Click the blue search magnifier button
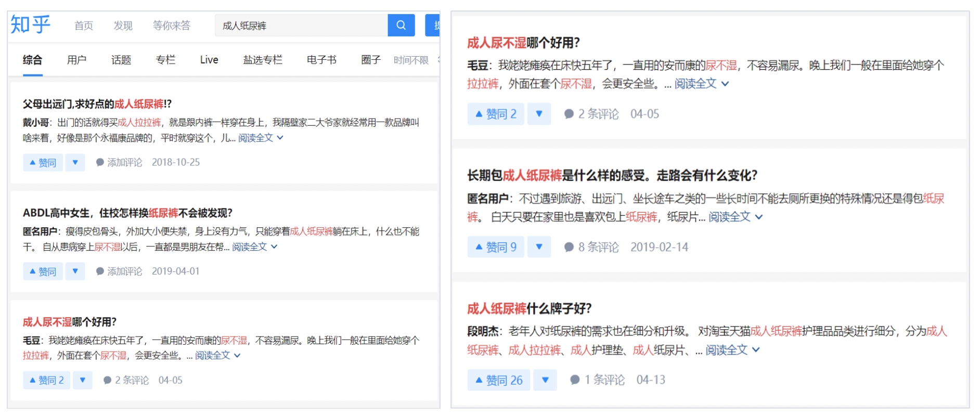The width and height of the screenshot is (980, 418). [x=401, y=25]
